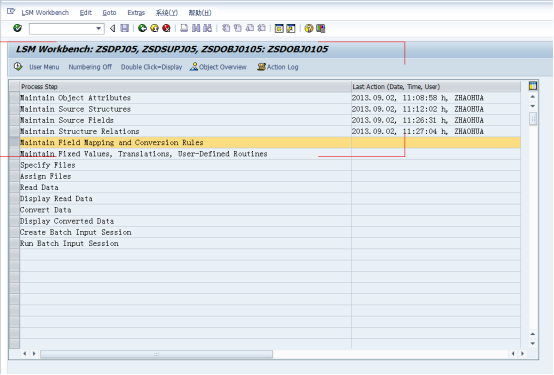554x375 pixels.
Task: Open the Extras menu
Action: (136, 13)
